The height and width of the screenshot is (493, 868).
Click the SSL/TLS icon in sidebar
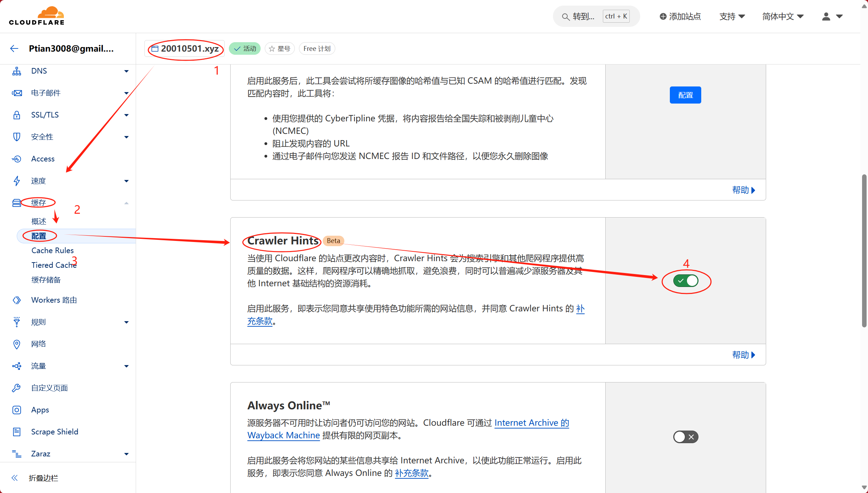[x=15, y=114]
